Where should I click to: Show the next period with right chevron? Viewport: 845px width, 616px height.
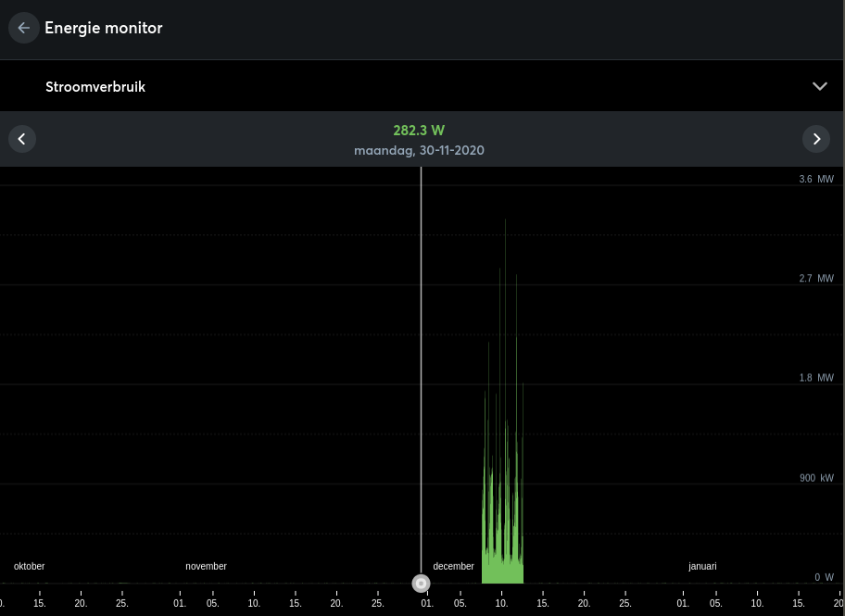coord(816,139)
